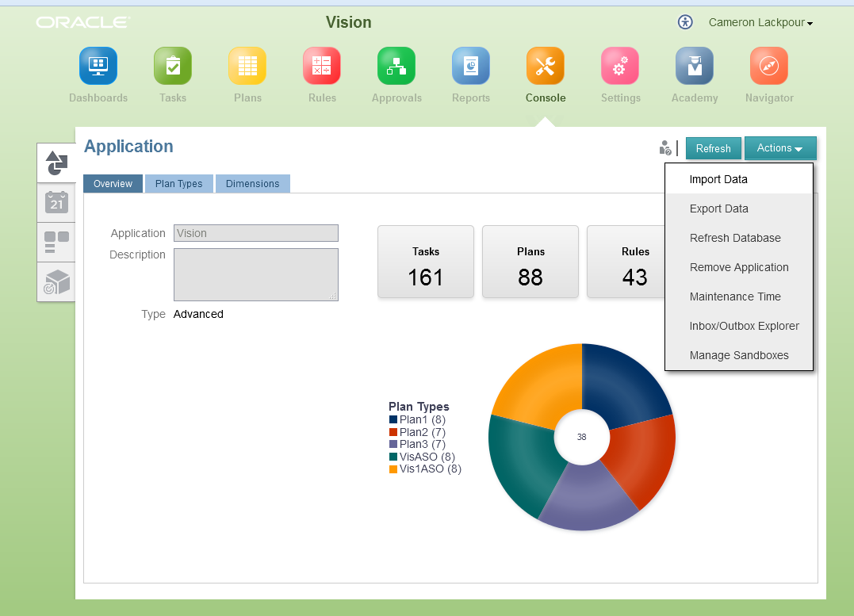Expand the Cameron Lackpour user menu
Screen dimensions: 854x616
click(761, 22)
